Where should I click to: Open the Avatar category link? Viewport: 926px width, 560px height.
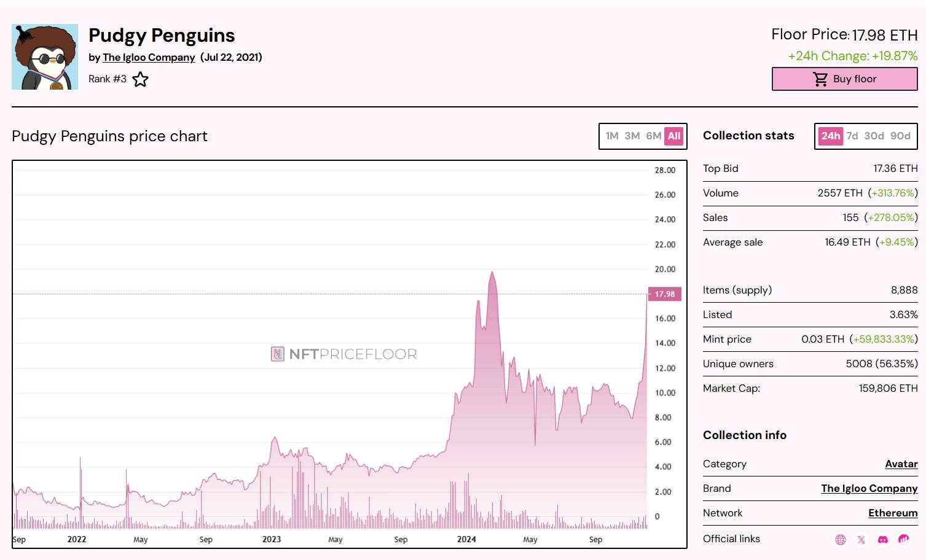[901, 464]
